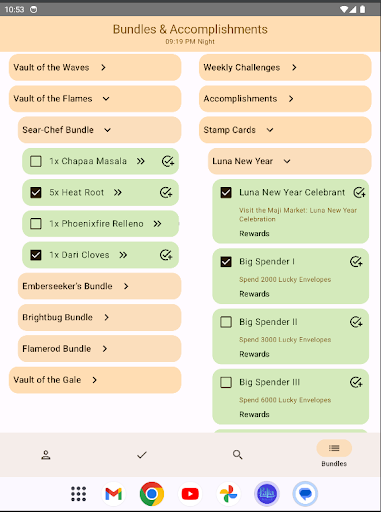Viewport: 381px width, 512px height.
Task: View Rewards under Luna New Year Celebrant
Action: 254,234
